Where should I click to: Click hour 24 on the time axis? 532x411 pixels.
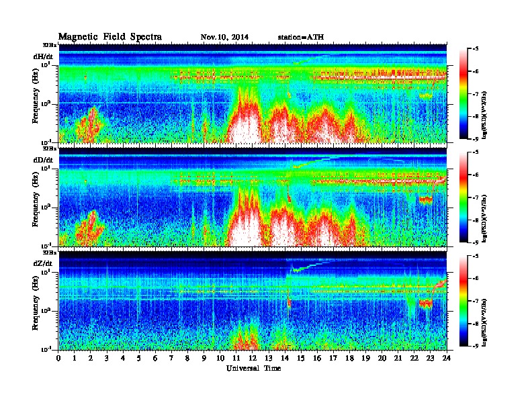[x=447, y=358]
